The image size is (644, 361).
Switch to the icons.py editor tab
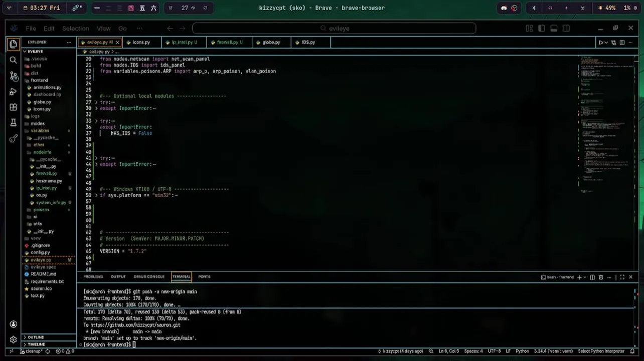(141, 43)
